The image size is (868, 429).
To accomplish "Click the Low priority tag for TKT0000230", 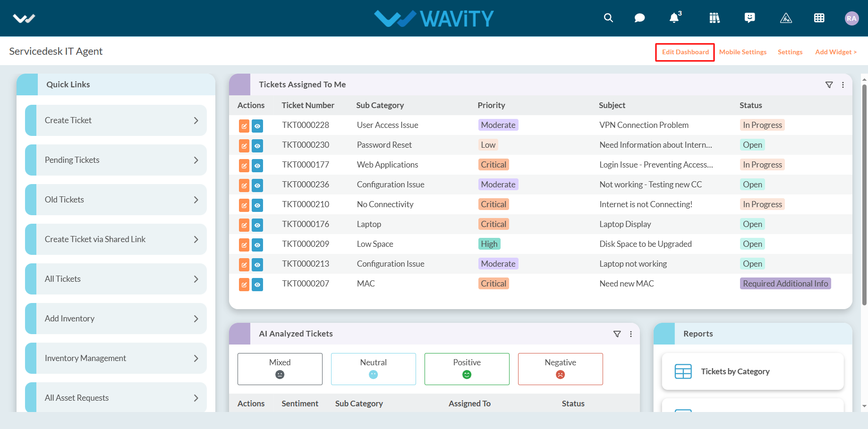I will (488, 145).
